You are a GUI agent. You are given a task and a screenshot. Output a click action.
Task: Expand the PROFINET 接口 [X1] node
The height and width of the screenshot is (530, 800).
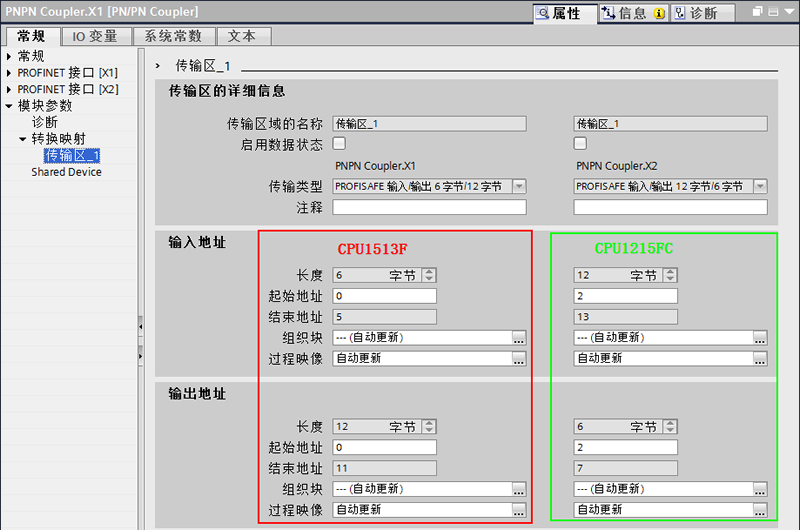pyautogui.click(x=9, y=73)
